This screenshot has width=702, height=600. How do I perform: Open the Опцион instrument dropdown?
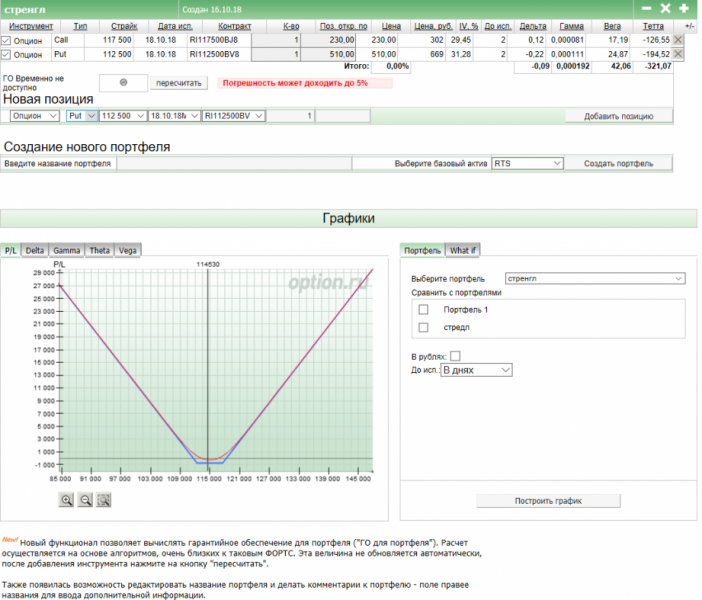click(34, 116)
